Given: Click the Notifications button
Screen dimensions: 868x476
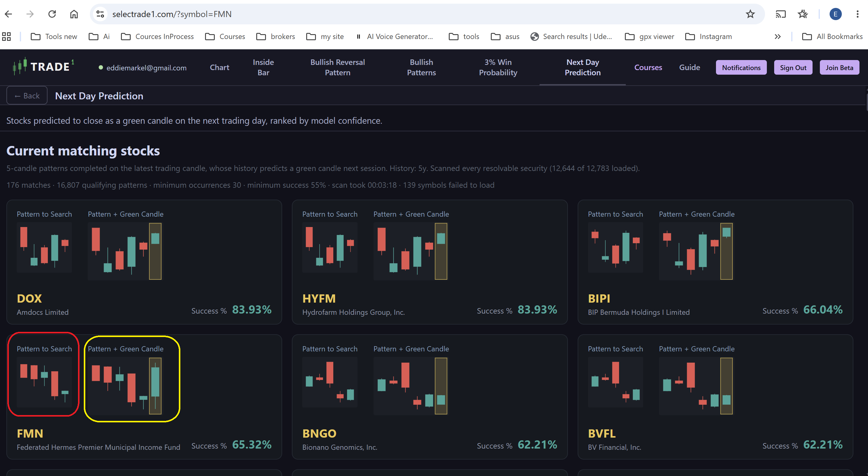Looking at the screenshot, I should (741, 67).
